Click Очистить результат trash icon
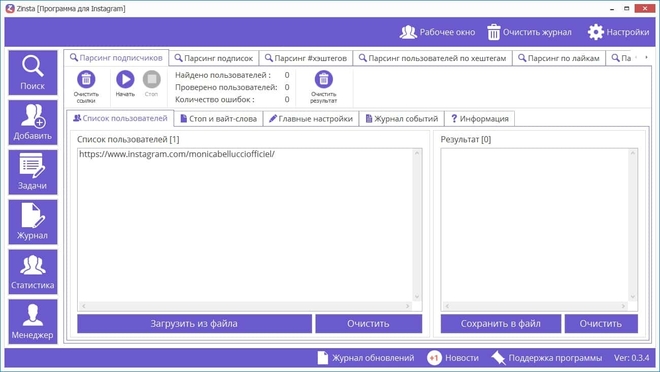 click(x=324, y=79)
